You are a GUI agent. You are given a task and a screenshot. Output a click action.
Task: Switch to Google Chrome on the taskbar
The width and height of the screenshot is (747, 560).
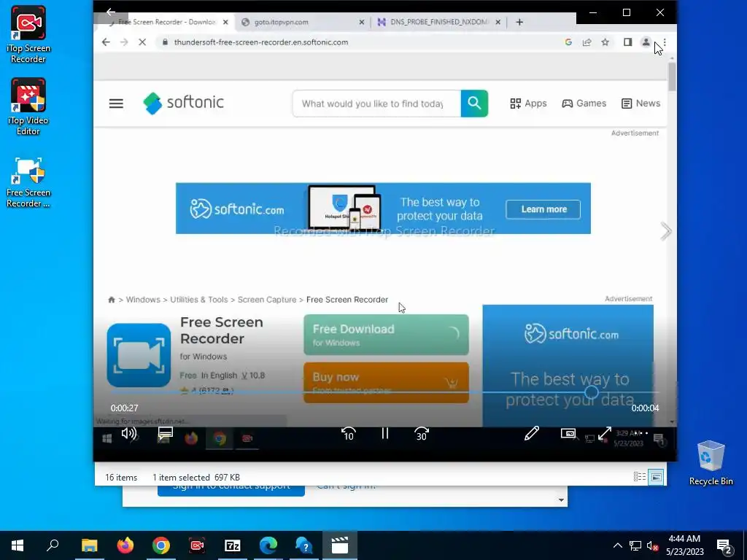click(161, 545)
